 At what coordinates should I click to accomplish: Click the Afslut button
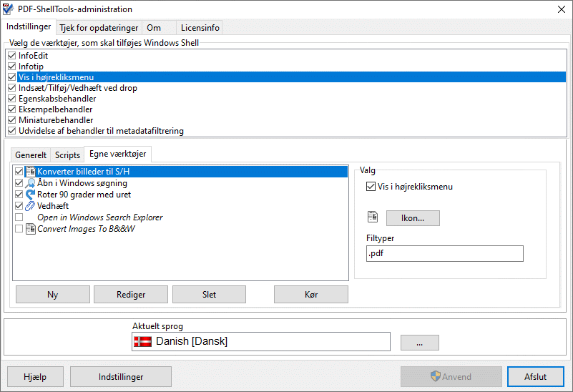[x=535, y=377]
